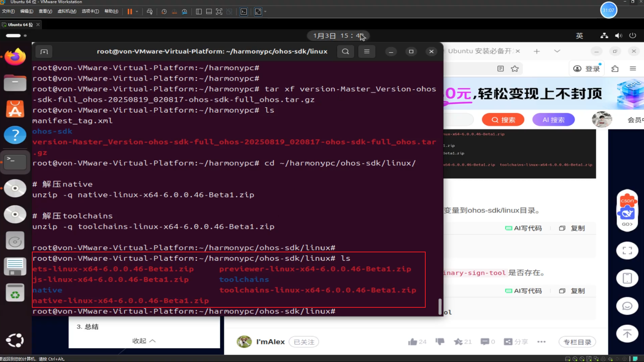Close the Ubuntu 安装必备开 browser tab
Screen dimensions: 644x362
coord(518,51)
